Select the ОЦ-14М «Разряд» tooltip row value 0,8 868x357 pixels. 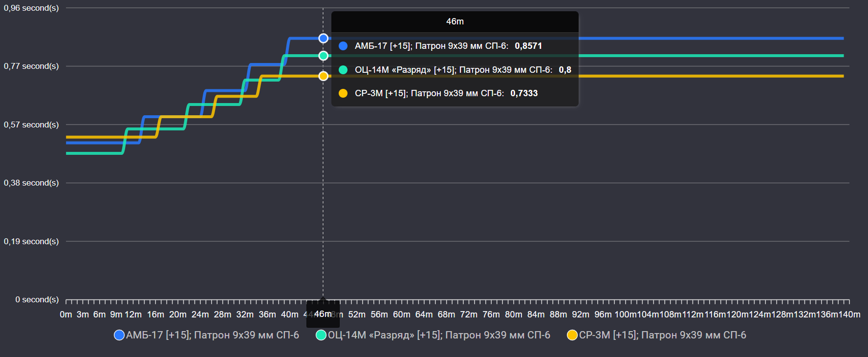564,70
